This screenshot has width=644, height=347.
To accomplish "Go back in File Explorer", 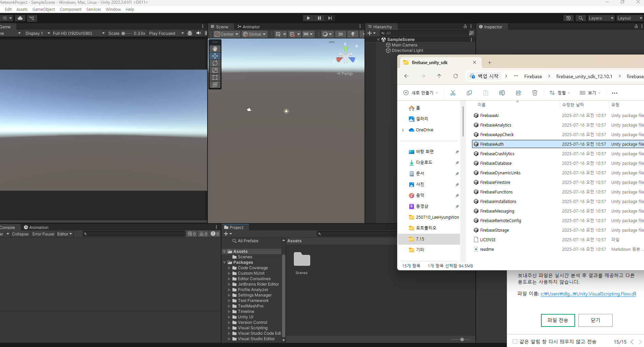I will [406, 76].
